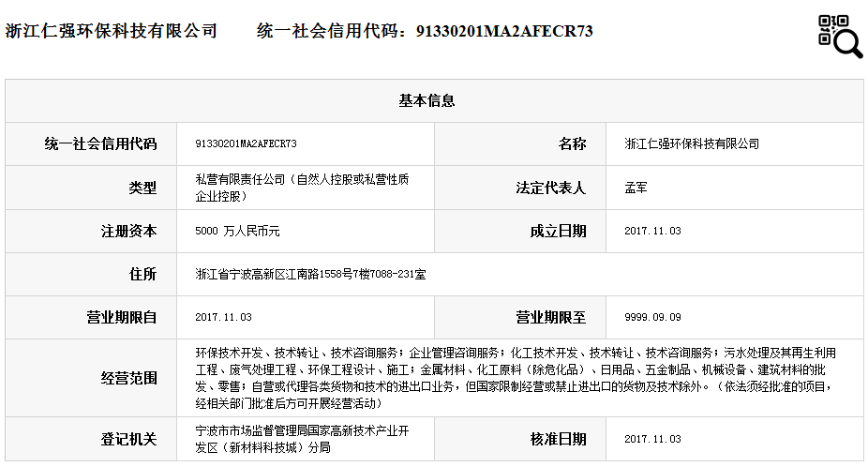The width and height of the screenshot is (868, 467).
Task: Click the 注册资本 label
Action: 129,231
